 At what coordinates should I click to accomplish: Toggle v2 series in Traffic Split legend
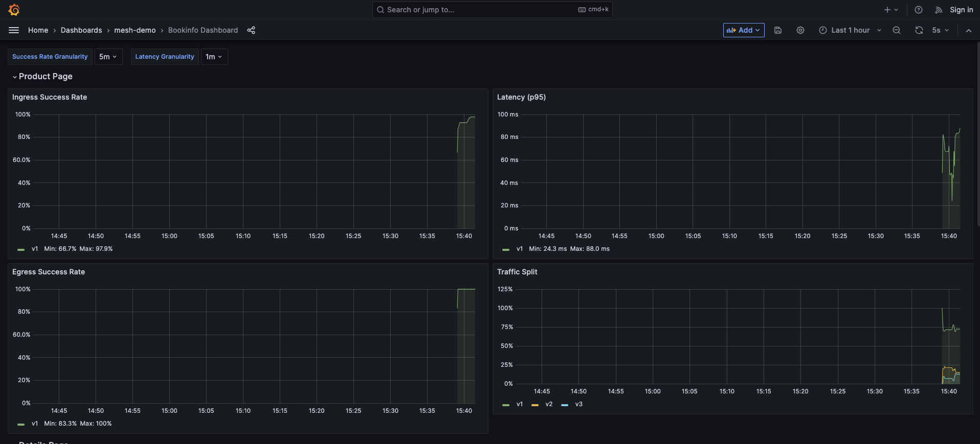549,404
